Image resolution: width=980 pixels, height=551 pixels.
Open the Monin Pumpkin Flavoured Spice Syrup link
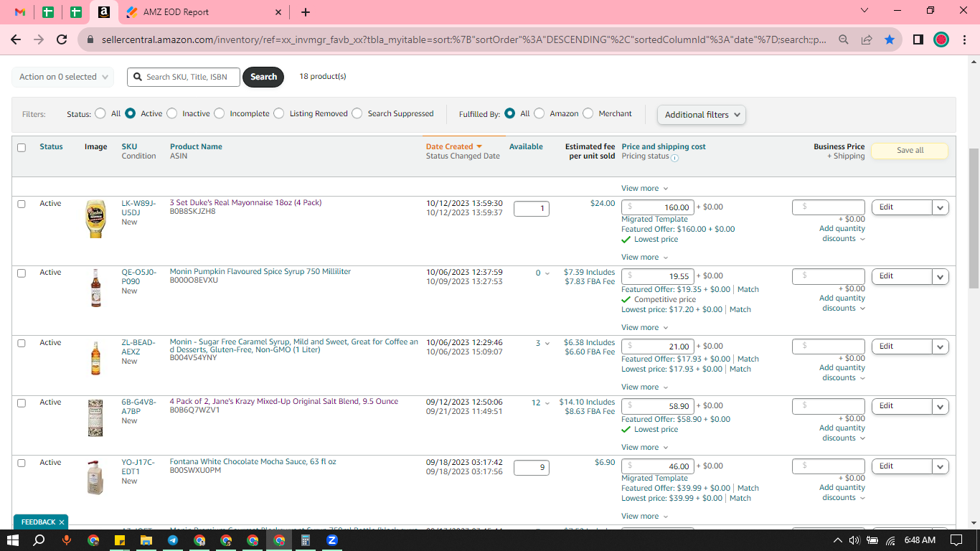[x=260, y=272]
